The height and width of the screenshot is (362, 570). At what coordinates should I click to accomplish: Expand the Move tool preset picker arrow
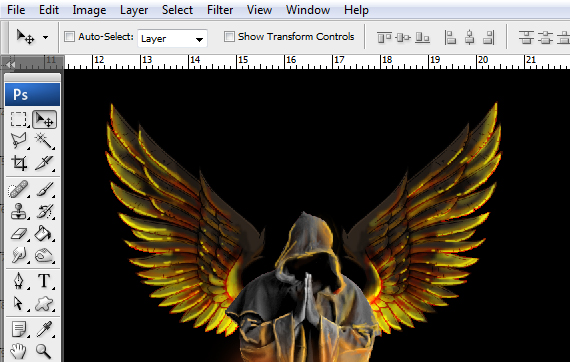(45, 37)
